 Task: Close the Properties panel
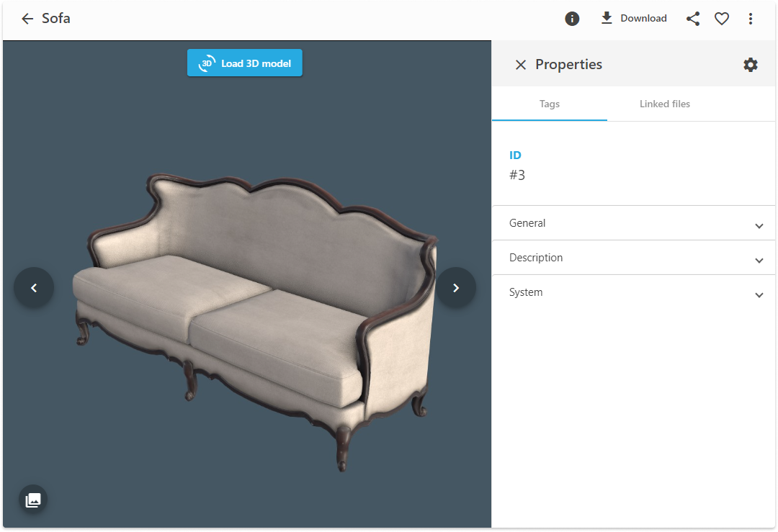tap(520, 65)
